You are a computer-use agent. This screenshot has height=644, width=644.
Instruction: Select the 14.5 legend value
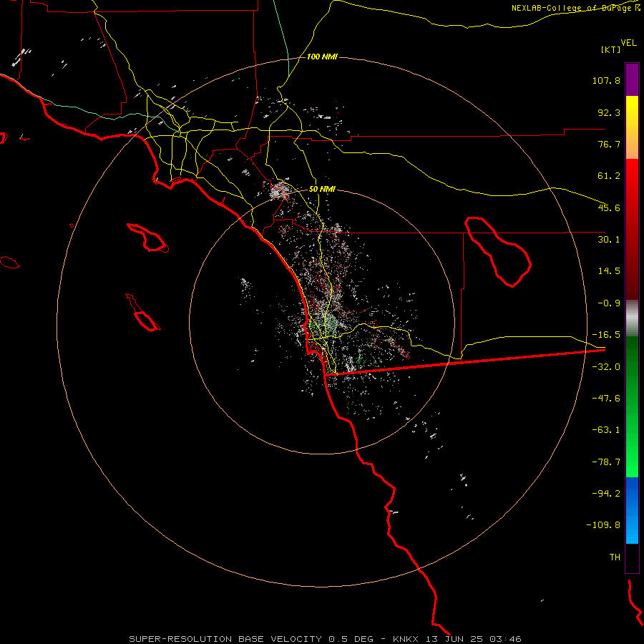click(x=609, y=271)
